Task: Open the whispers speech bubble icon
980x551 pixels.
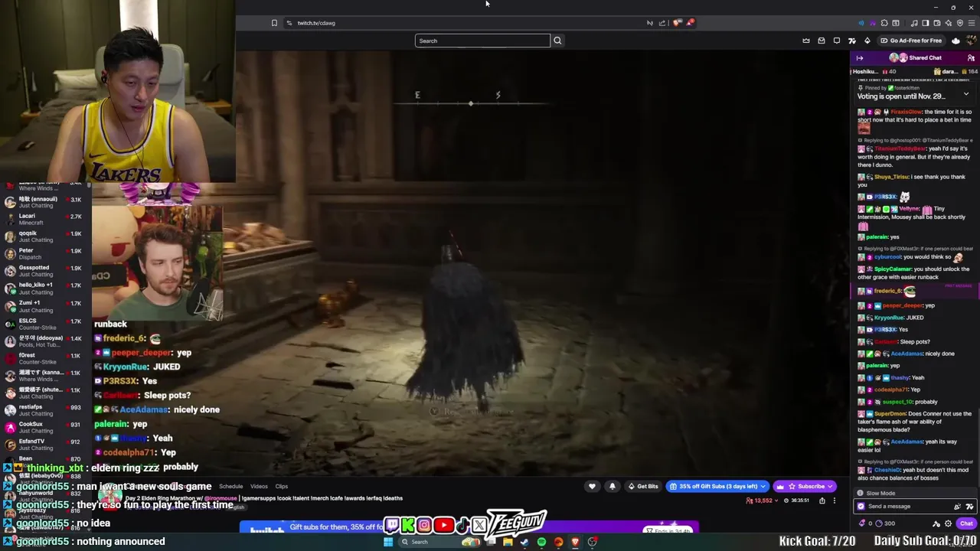Action: pyautogui.click(x=837, y=41)
